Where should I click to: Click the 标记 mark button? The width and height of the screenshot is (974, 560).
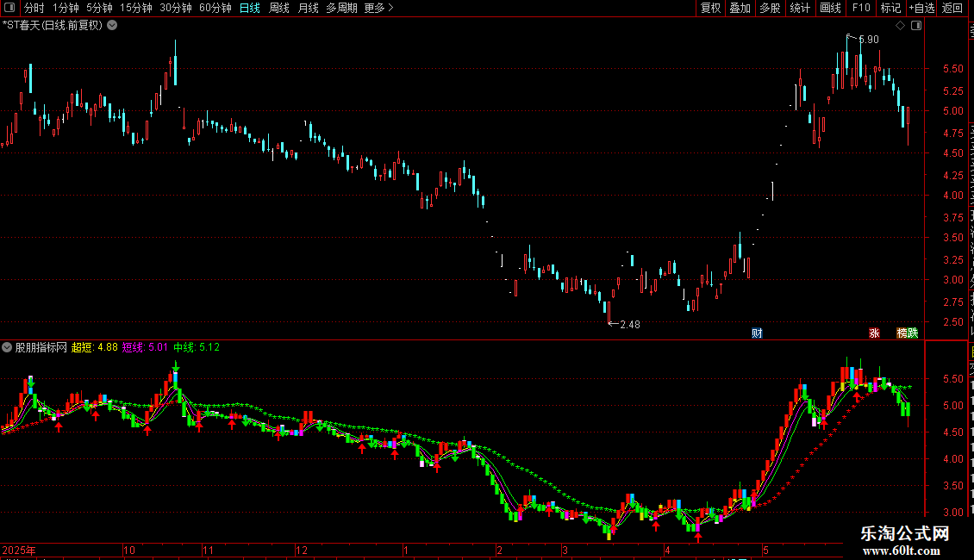[x=890, y=8]
